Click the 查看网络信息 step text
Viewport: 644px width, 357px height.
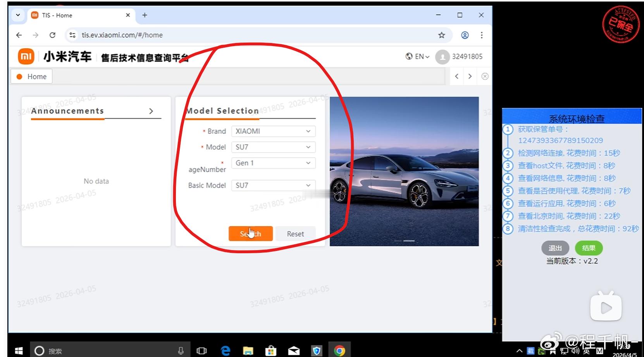coord(567,178)
